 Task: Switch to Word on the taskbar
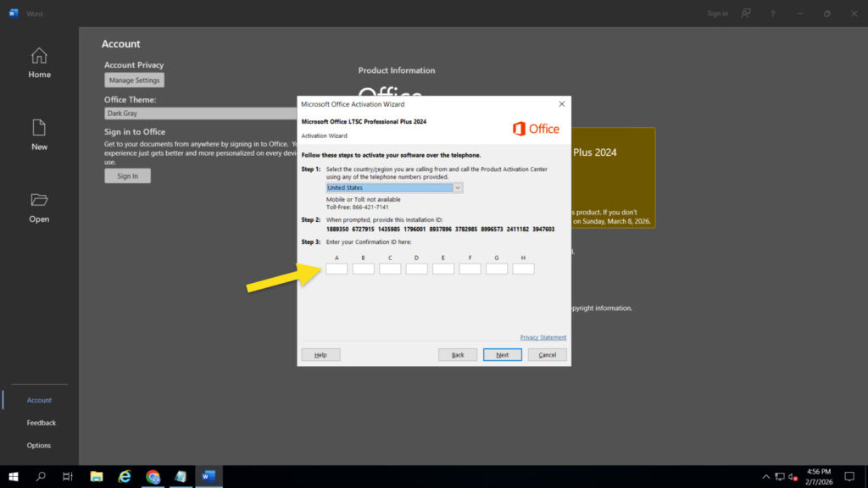click(209, 476)
